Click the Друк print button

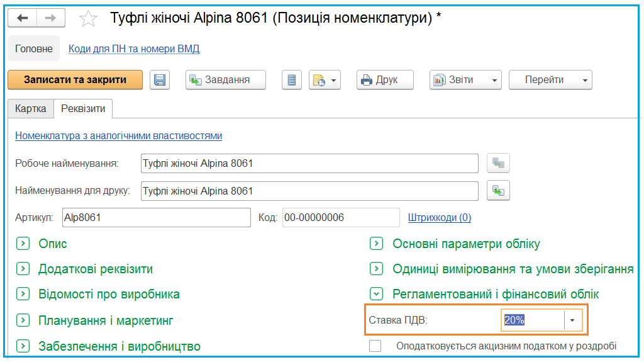tap(385, 80)
